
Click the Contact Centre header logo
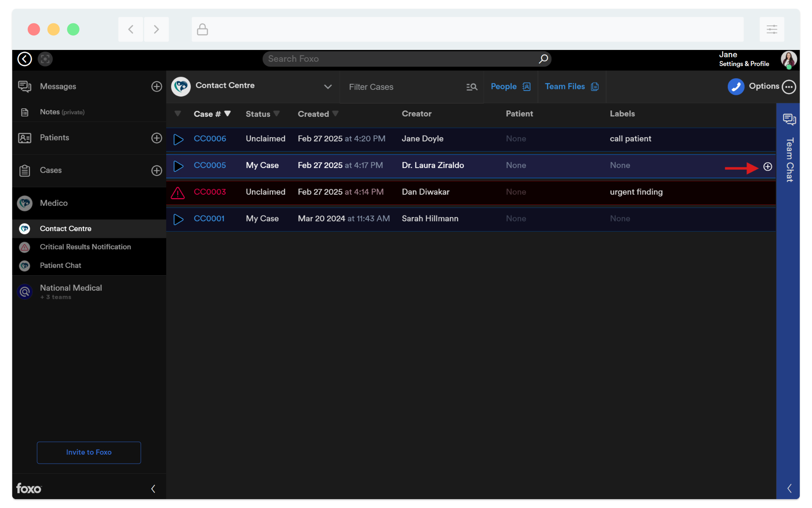(x=181, y=86)
